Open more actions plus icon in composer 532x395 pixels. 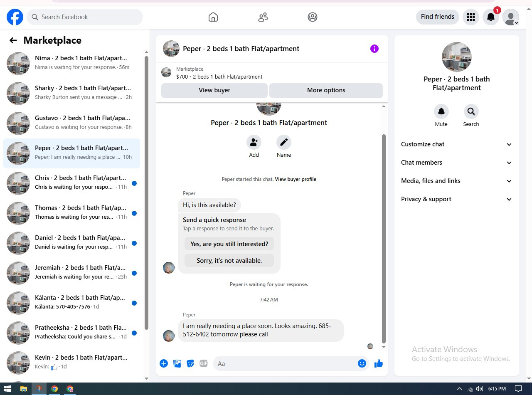[164, 363]
